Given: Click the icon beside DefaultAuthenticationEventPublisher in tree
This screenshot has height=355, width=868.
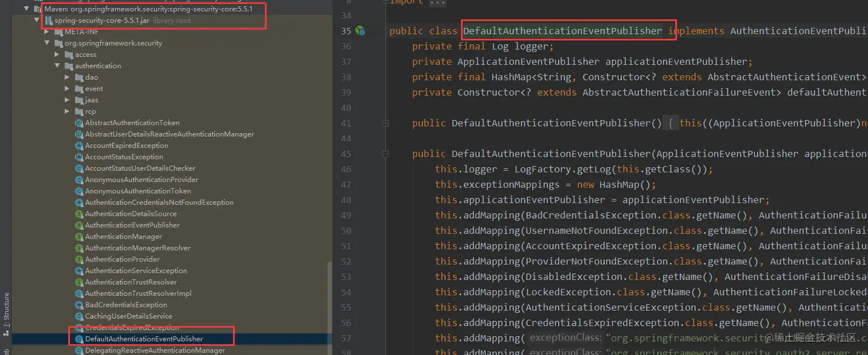Looking at the screenshot, I should pyautogui.click(x=80, y=339).
